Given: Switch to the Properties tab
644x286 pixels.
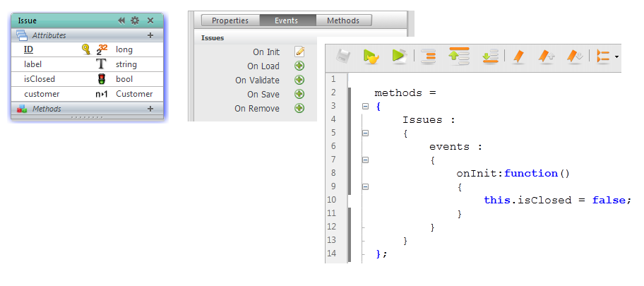Looking at the screenshot, I should click(x=230, y=20).
